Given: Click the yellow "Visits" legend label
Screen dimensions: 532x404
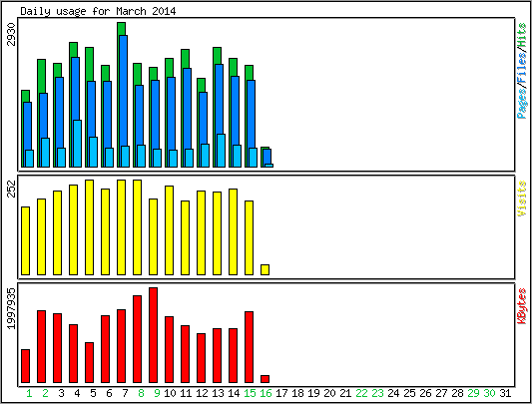Looking at the screenshot, I should [x=522, y=199].
